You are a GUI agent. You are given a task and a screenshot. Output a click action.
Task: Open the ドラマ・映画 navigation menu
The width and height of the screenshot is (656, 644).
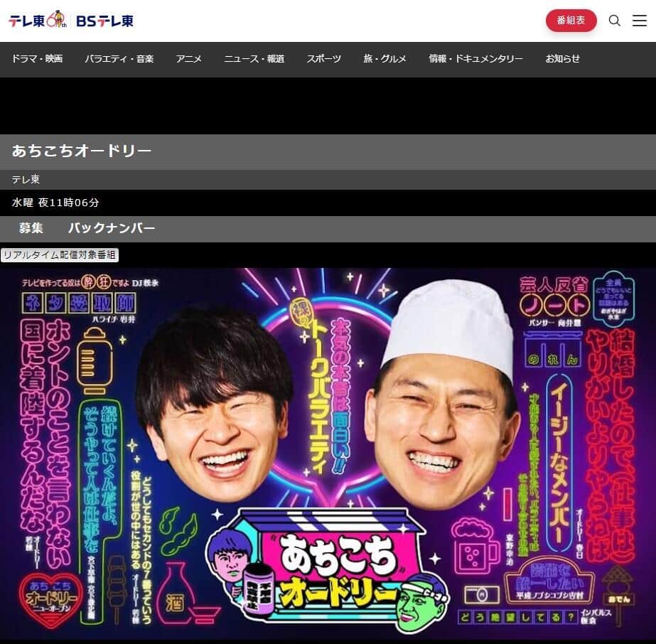click(37, 60)
